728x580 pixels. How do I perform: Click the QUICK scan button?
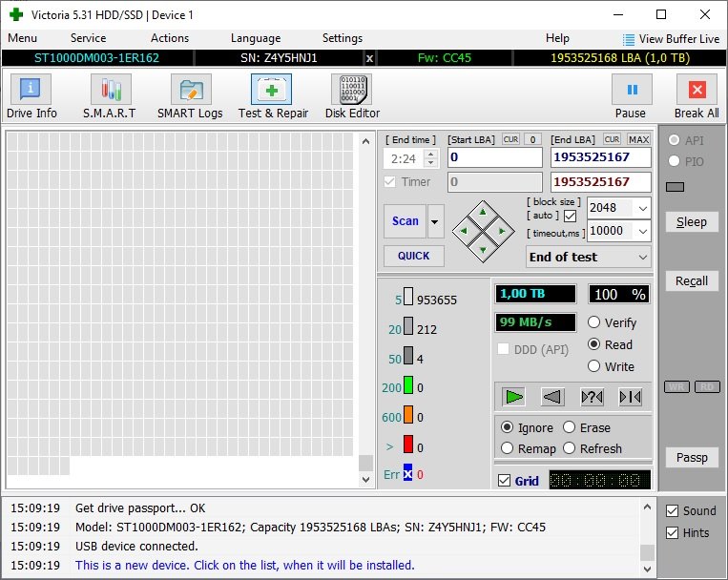point(413,256)
